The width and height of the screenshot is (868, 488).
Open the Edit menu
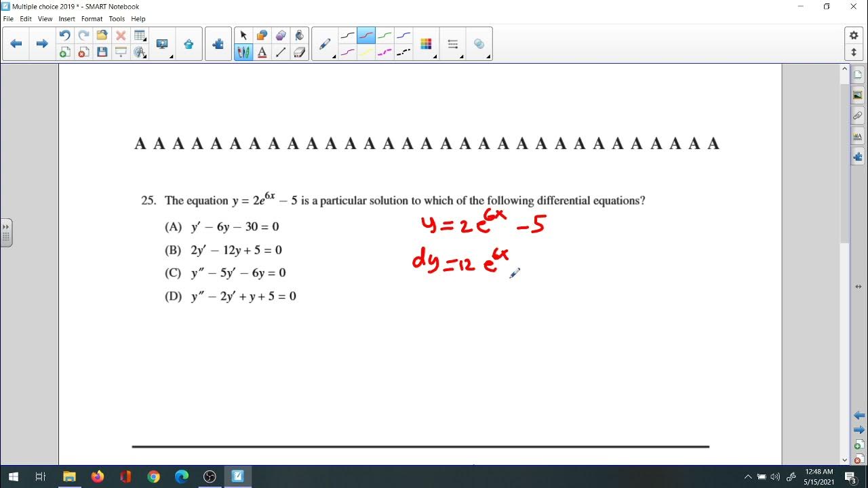(26, 19)
